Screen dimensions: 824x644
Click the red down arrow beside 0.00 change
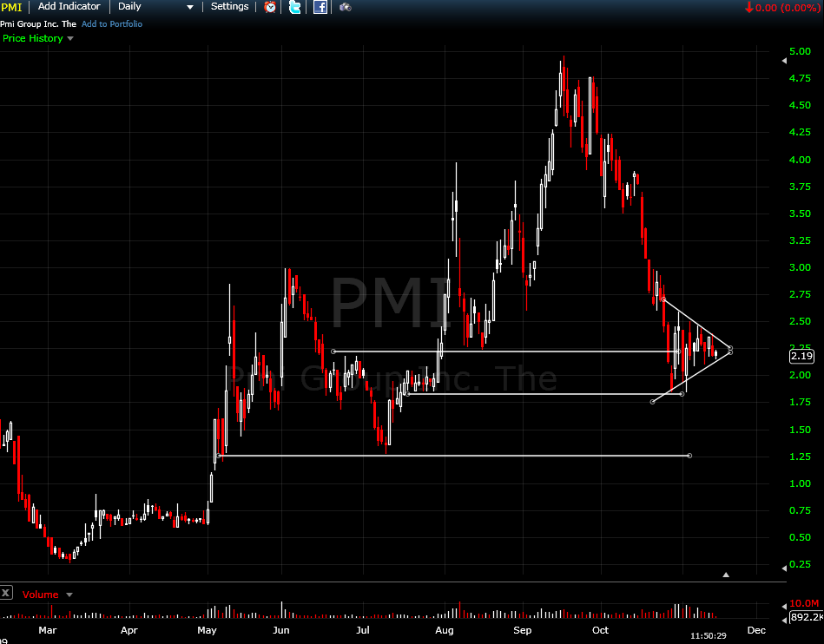tap(748, 7)
